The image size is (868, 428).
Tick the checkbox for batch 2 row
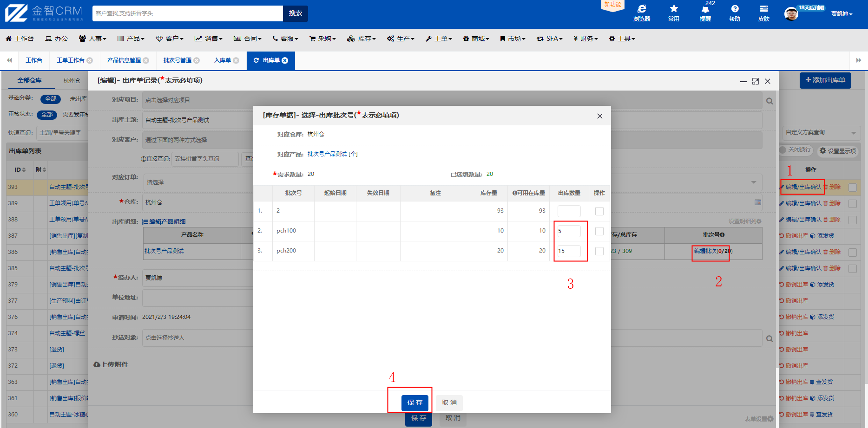(x=599, y=211)
